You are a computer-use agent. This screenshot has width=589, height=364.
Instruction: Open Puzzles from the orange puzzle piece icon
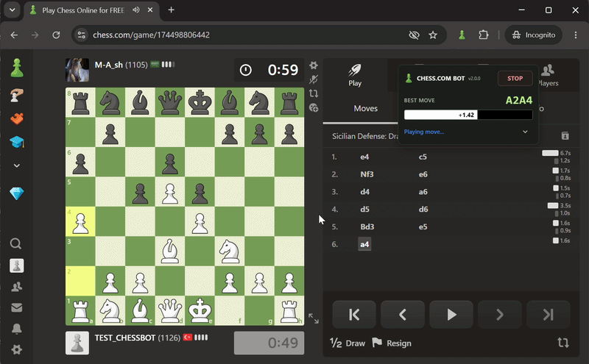pyautogui.click(x=16, y=119)
